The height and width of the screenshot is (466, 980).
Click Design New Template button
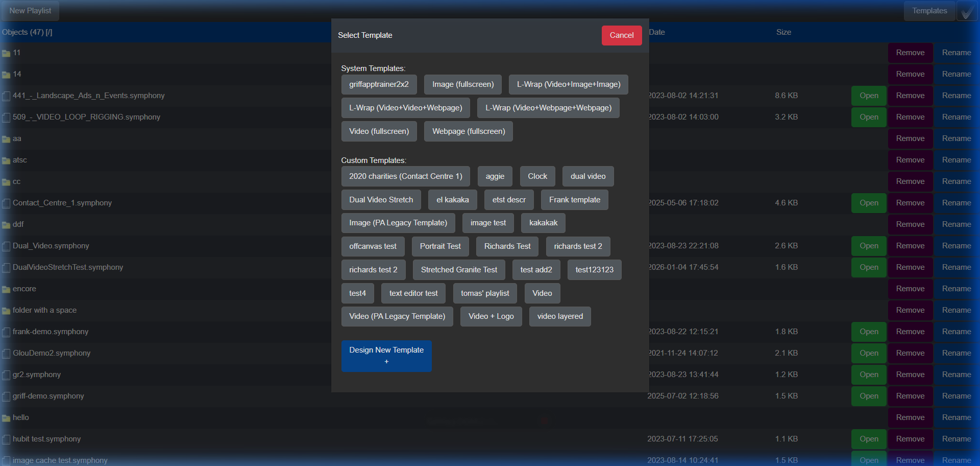point(386,356)
